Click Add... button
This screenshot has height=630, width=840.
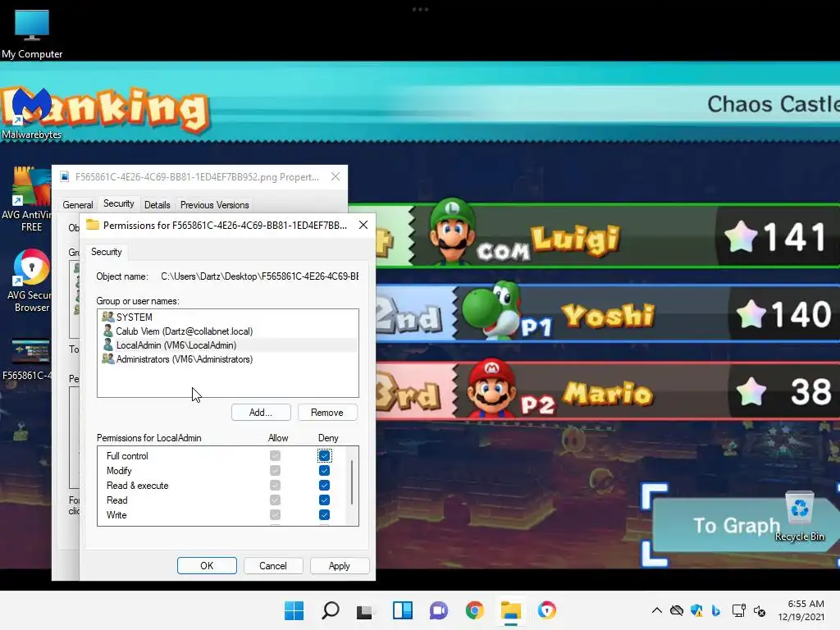tap(261, 413)
